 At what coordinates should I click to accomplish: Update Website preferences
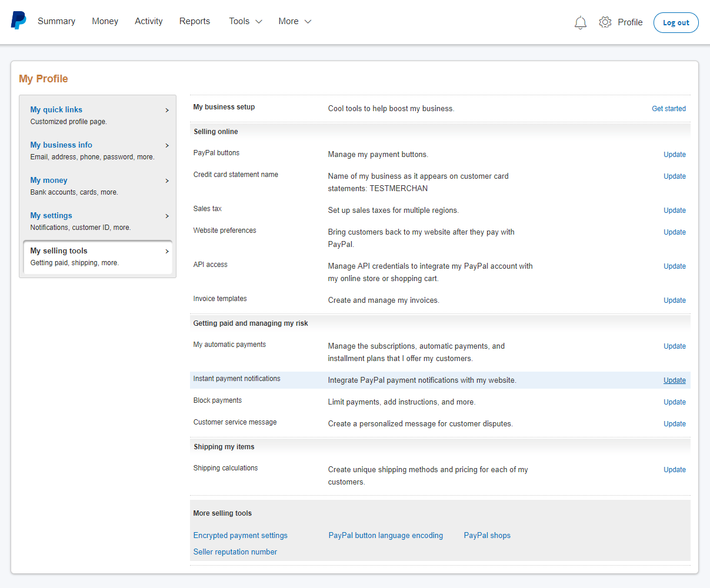tap(675, 232)
